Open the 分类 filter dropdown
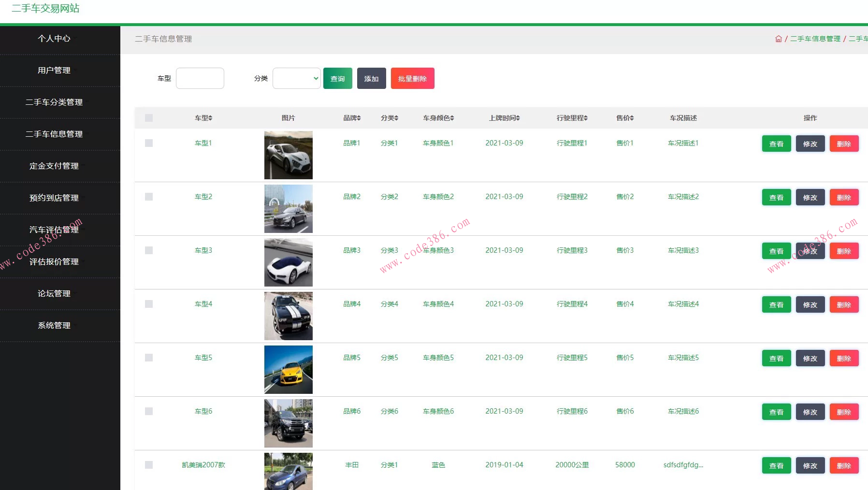868x490 pixels. click(x=296, y=78)
